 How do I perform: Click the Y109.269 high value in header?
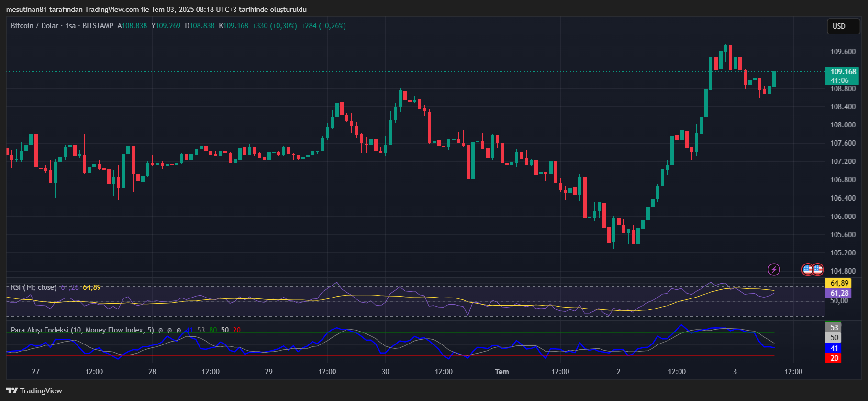[x=166, y=26]
